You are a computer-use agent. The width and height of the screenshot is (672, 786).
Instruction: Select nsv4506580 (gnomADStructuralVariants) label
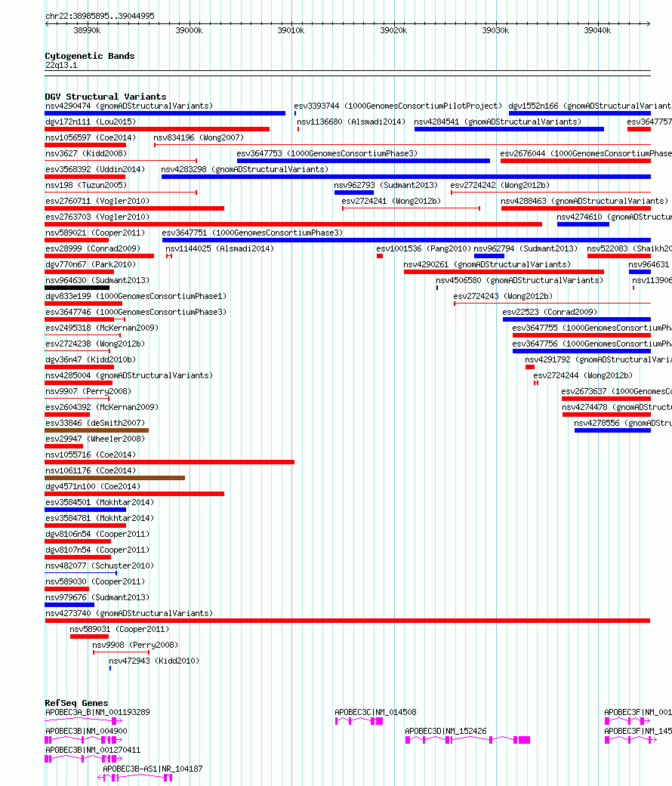pyautogui.click(x=519, y=280)
